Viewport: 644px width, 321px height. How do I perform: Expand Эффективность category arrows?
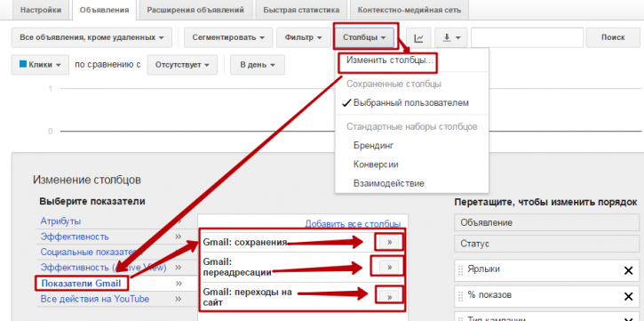point(179,237)
